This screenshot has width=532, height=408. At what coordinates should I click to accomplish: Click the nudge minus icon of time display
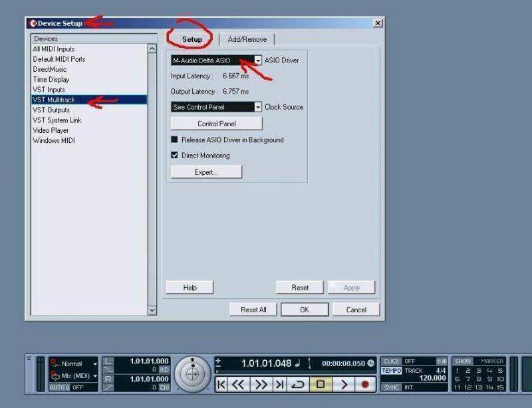[x=218, y=365]
